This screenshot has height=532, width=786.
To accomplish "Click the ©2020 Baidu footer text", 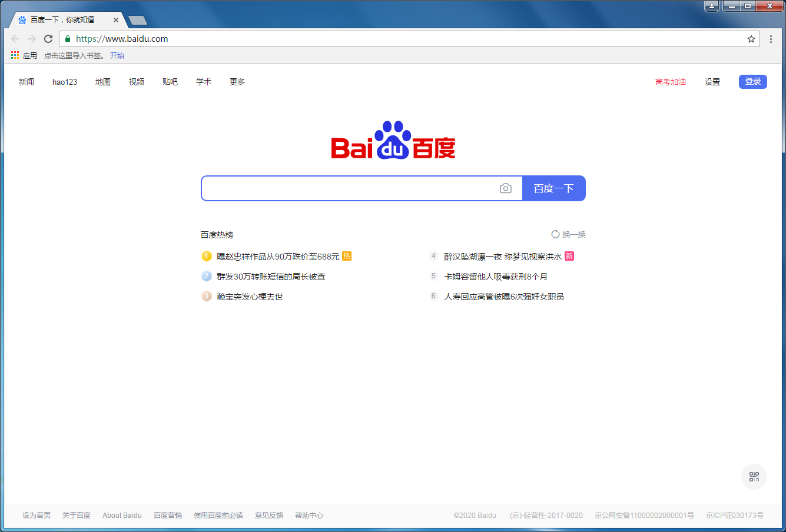I will click(x=475, y=516).
